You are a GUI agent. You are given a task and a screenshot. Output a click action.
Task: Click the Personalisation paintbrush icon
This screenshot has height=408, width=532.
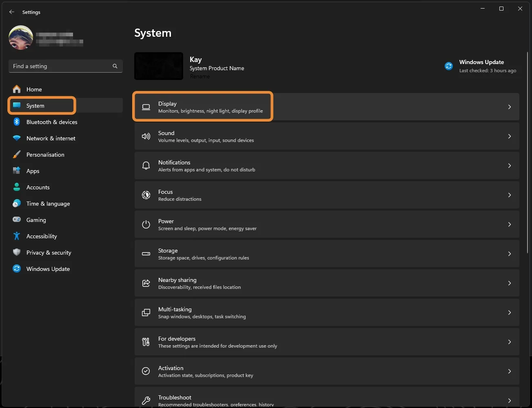[17, 155]
